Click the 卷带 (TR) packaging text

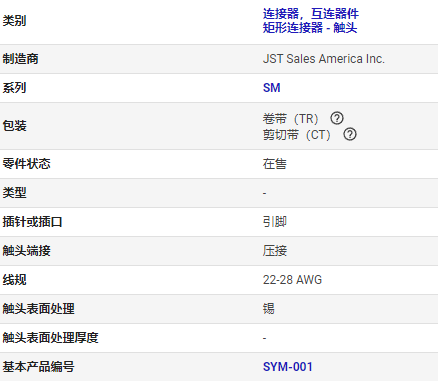point(290,118)
